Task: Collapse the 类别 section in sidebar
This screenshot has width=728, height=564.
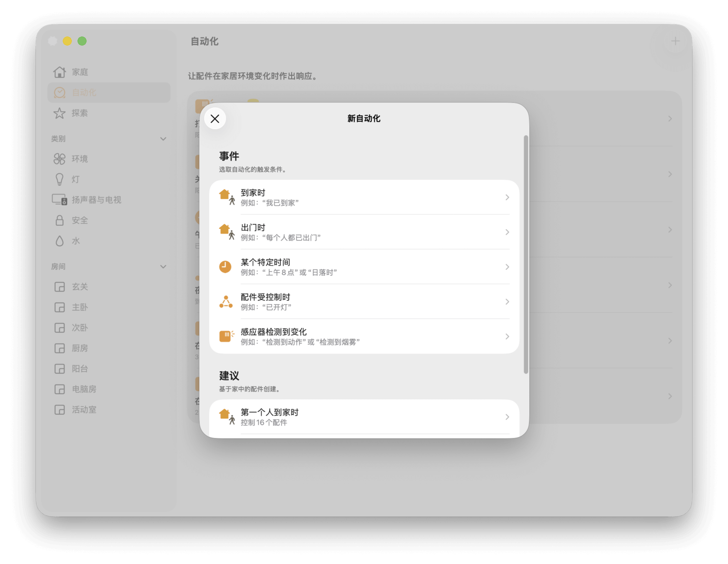Action: [163, 139]
